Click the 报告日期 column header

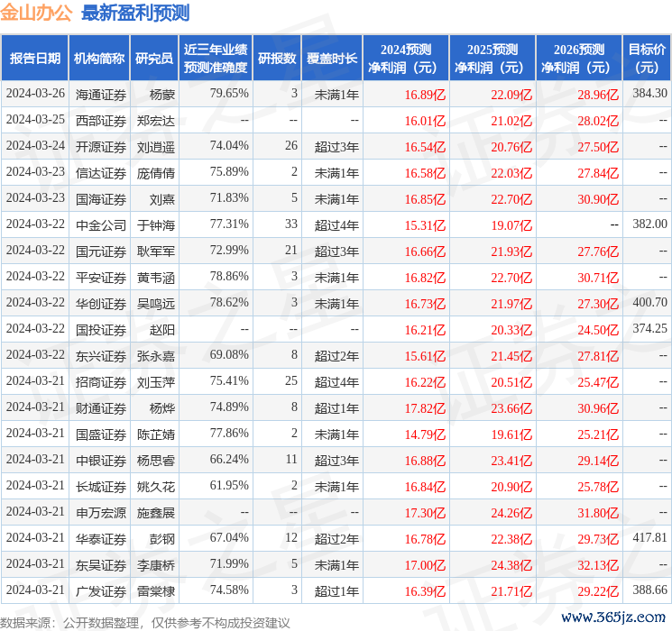[x=34, y=59]
